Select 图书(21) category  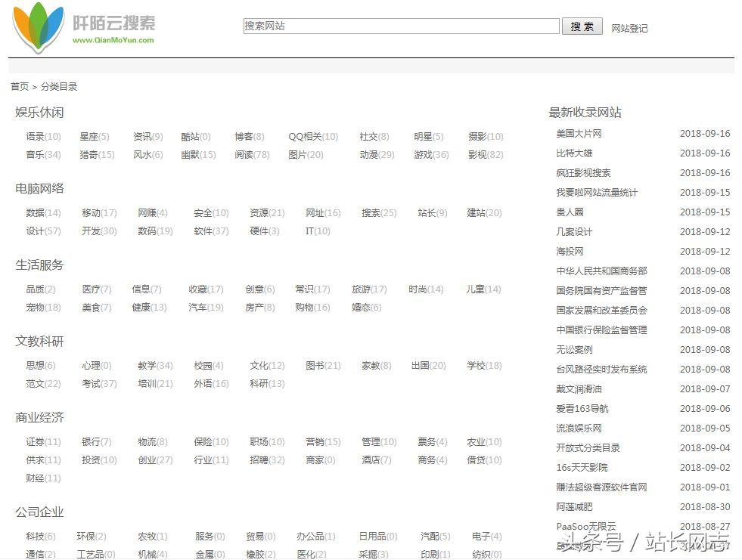[x=323, y=366]
